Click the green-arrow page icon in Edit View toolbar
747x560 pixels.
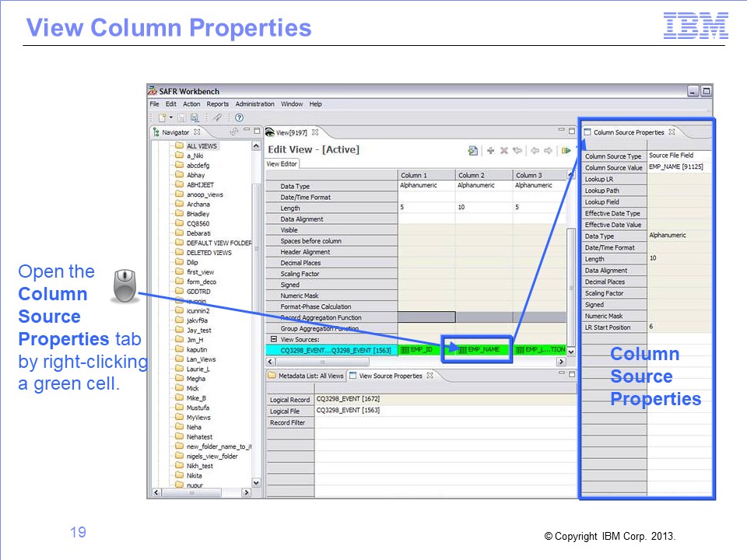(472, 150)
